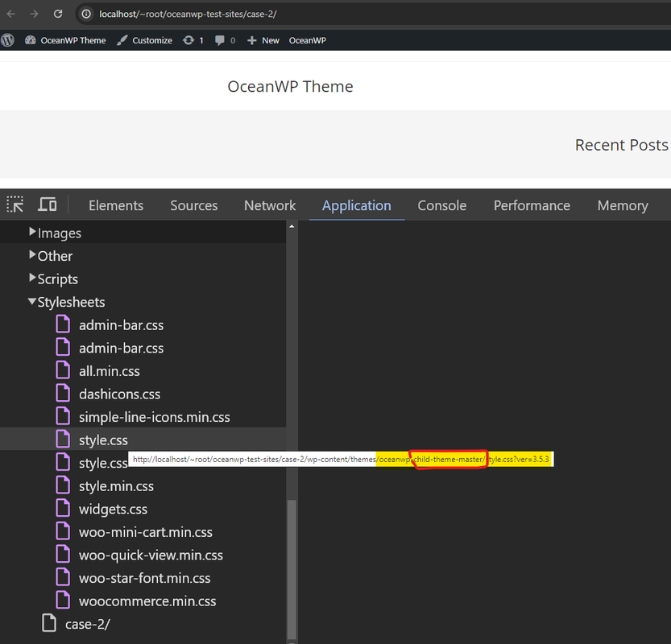This screenshot has width=671, height=644.
Task: Click the address bar URL
Action: [188, 14]
